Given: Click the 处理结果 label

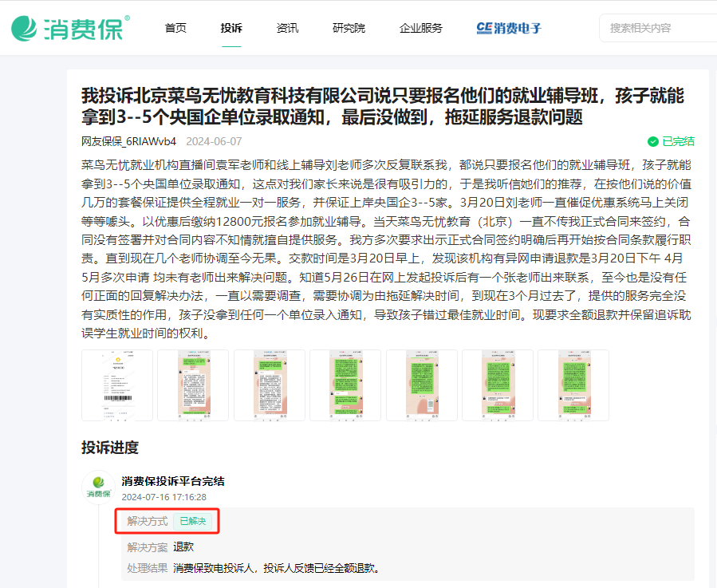Looking at the screenshot, I should [x=148, y=568].
